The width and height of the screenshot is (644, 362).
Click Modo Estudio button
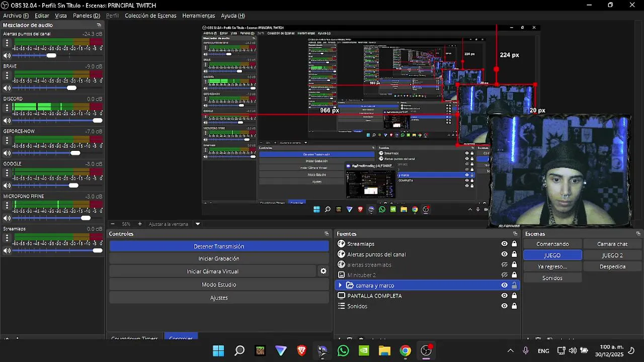(219, 285)
